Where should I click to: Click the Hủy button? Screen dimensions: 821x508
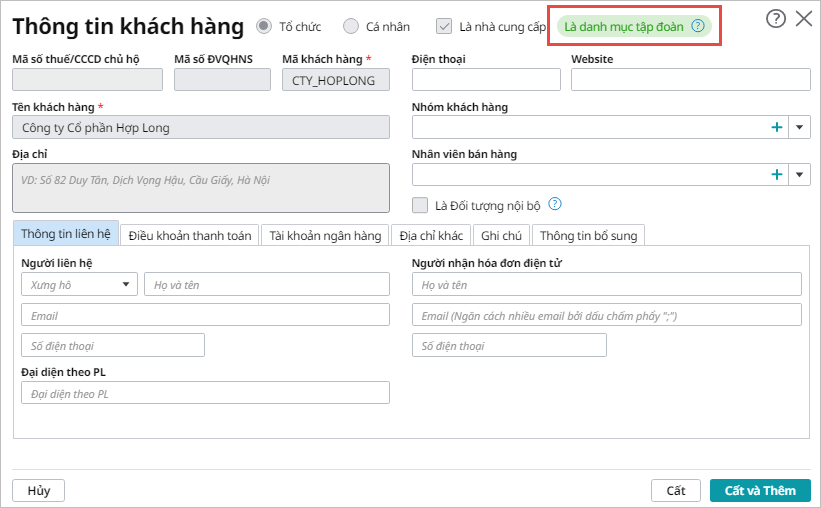pos(39,490)
